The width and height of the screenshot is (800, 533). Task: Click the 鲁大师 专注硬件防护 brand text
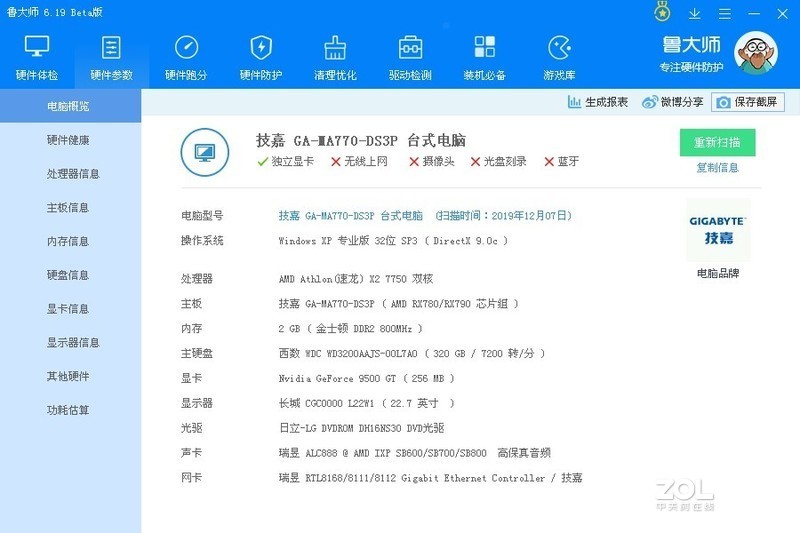[x=691, y=54]
